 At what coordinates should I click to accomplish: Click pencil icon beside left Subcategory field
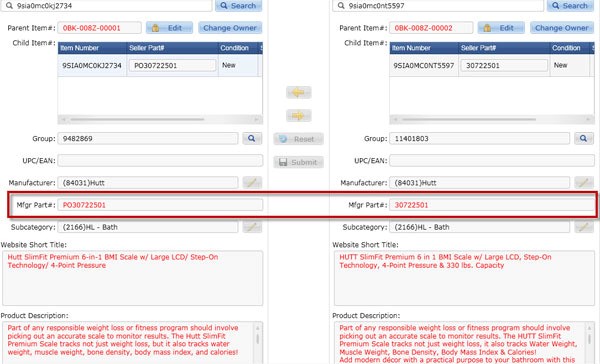click(x=252, y=227)
